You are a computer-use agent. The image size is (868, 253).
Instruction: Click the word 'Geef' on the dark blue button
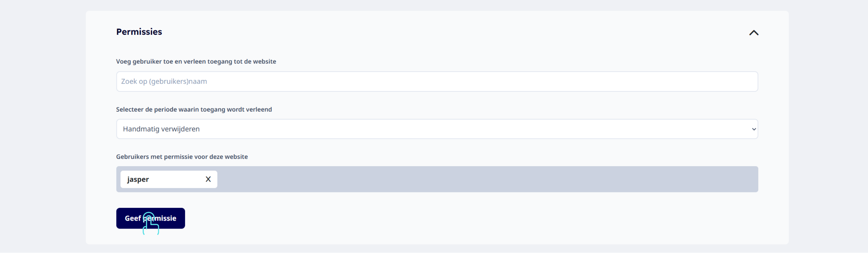(x=133, y=218)
